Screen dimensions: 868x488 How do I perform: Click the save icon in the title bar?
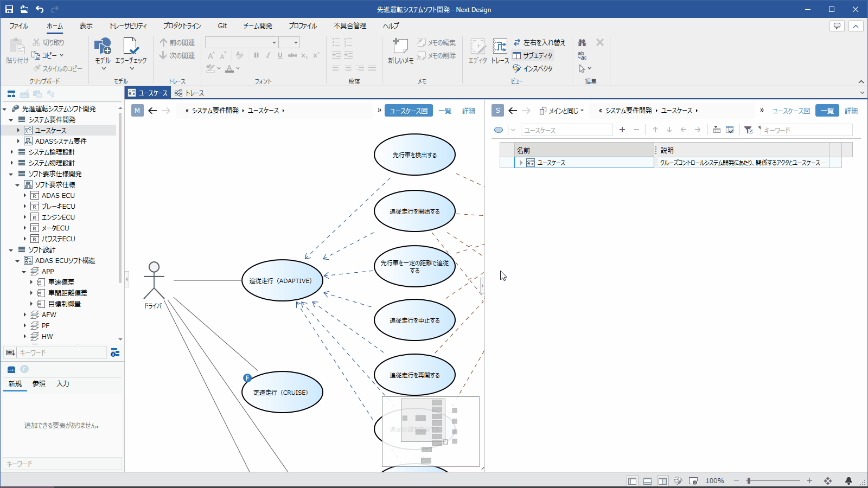coord(9,9)
